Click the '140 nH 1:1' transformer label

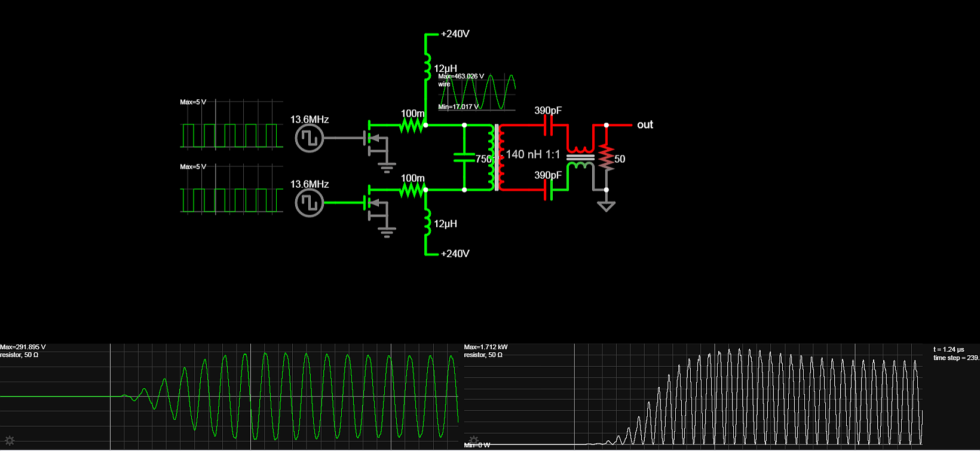pyautogui.click(x=533, y=154)
